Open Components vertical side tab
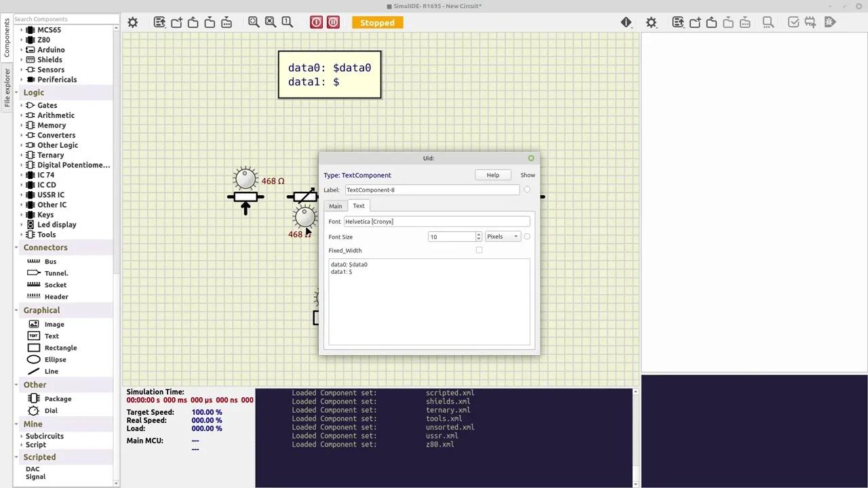Viewport: 868px width, 488px height. [7, 39]
